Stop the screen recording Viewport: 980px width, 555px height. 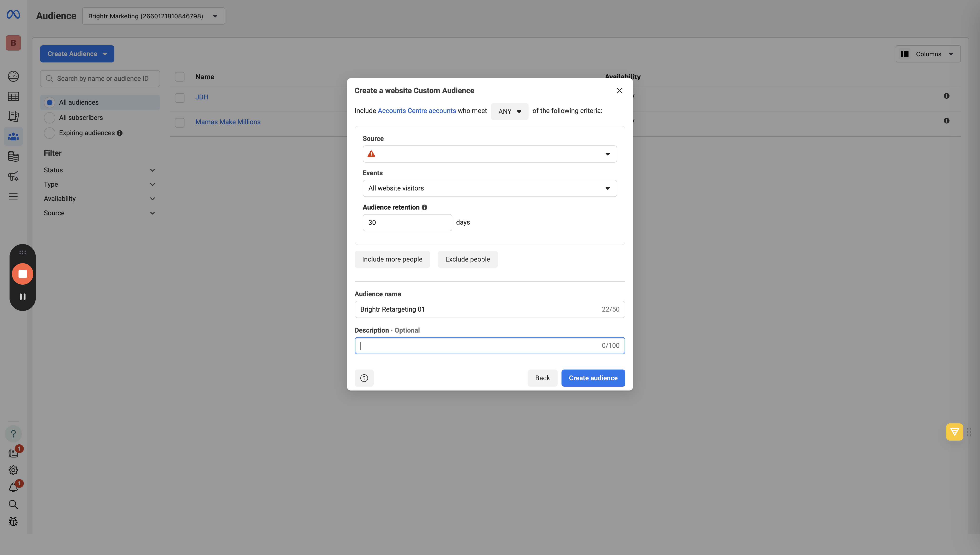(22, 274)
